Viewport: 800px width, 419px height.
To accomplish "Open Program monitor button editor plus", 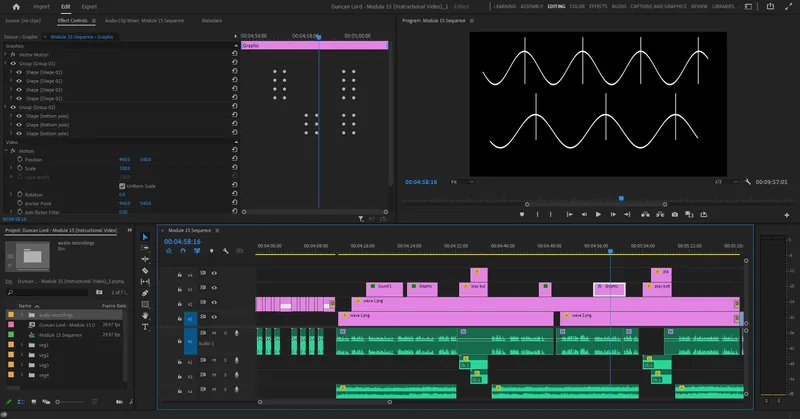I will (x=787, y=215).
